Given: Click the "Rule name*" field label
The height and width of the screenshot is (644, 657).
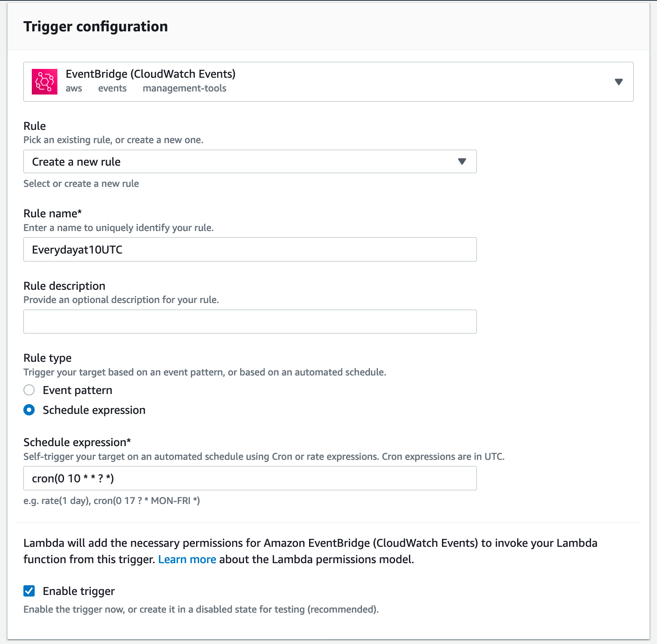Looking at the screenshot, I should pyautogui.click(x=53, y=213).
